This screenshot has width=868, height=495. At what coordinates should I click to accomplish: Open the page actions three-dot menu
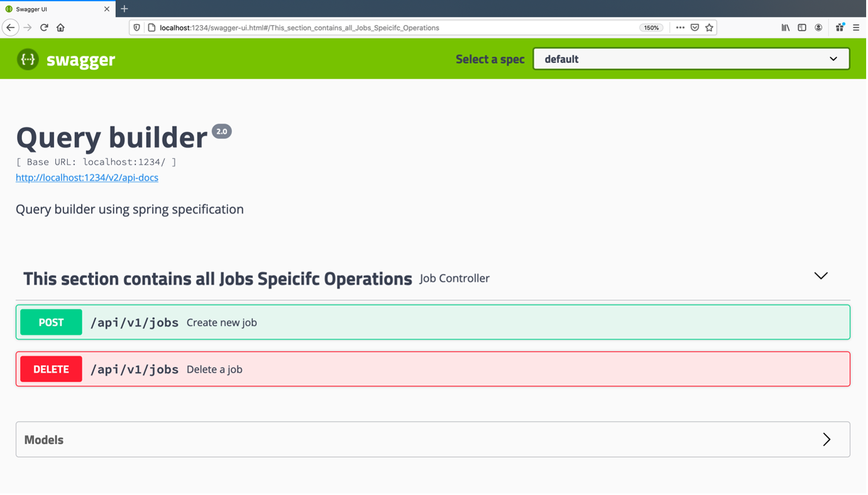point(680,28)
